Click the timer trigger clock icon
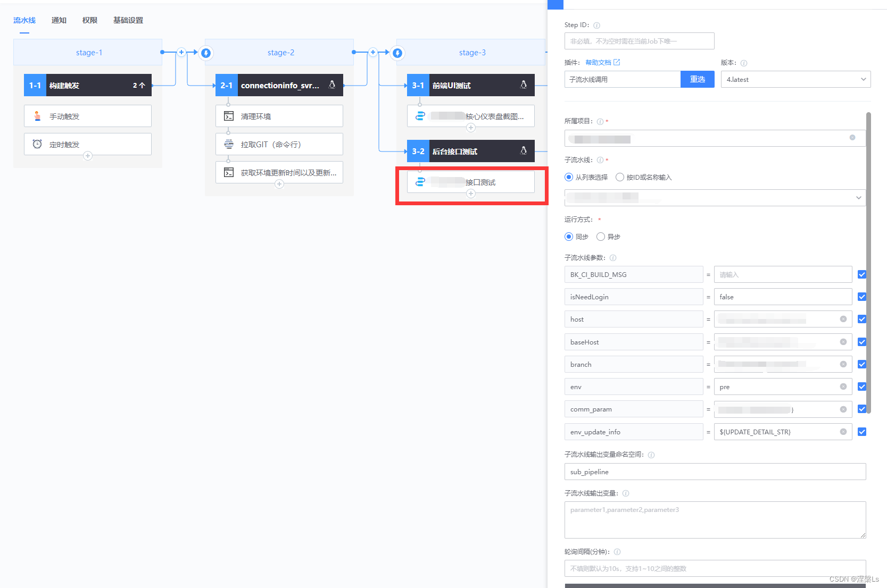 click(x=37, y=144)
